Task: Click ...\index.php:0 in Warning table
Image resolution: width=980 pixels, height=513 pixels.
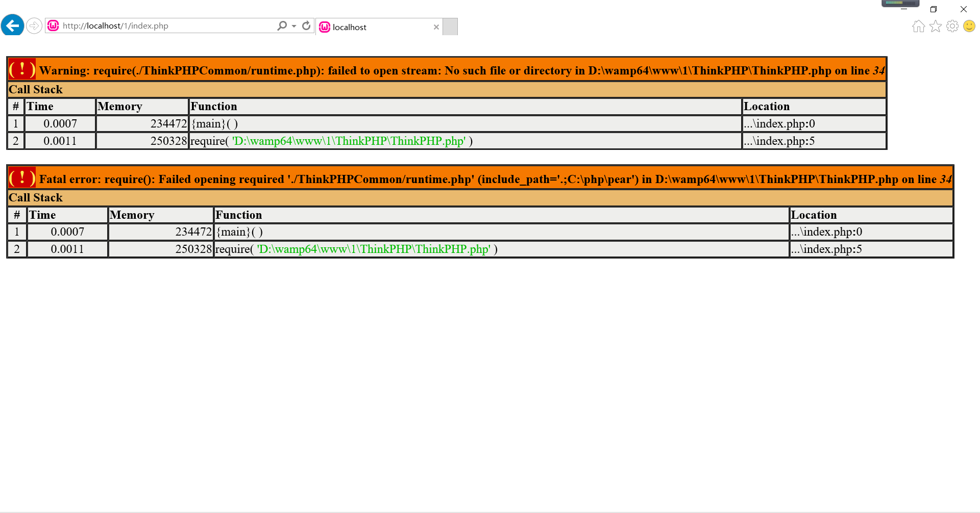Action: (x=779, y=123)
